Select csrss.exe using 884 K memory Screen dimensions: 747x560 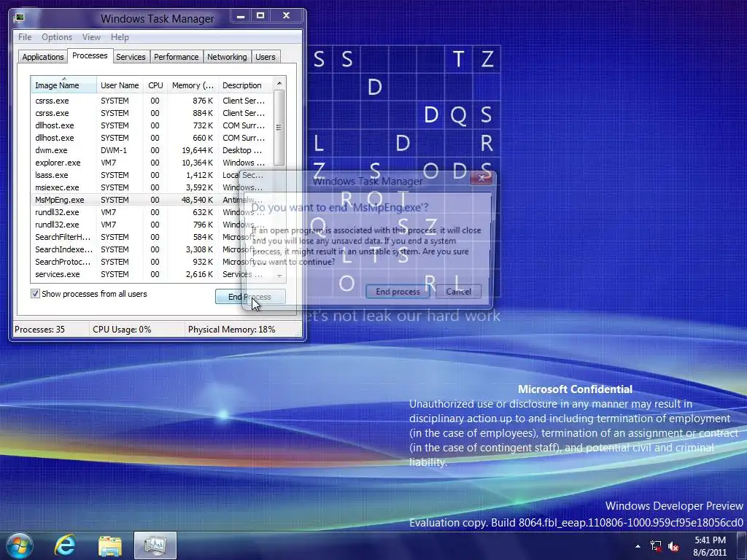152,113
